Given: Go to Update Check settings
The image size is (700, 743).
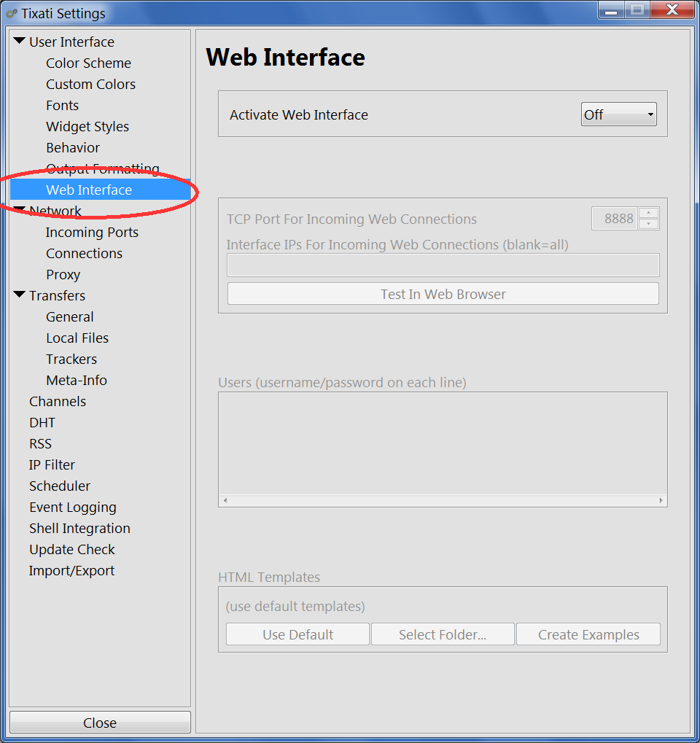Looking at the screenshot, I should (x=72, y=550).
